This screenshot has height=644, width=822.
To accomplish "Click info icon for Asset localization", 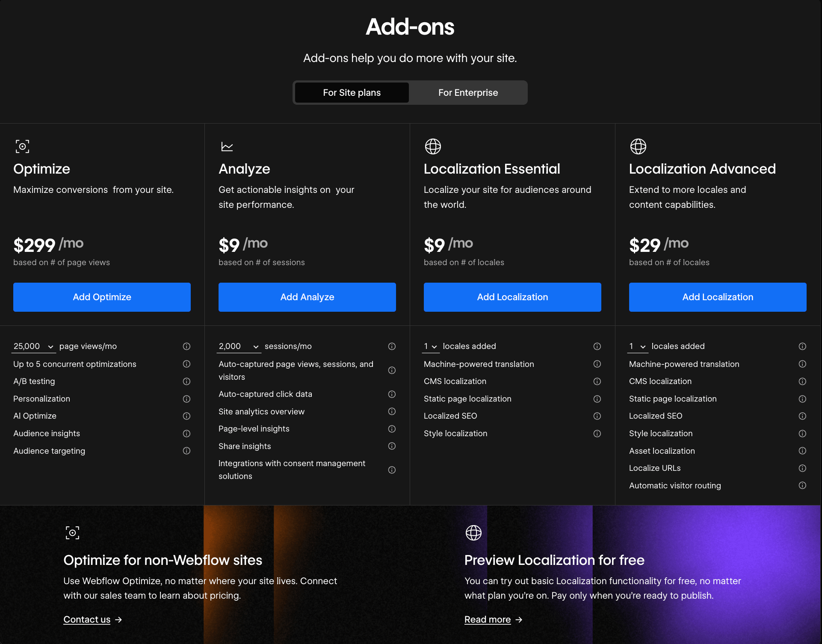I will [x=802, y=451].
